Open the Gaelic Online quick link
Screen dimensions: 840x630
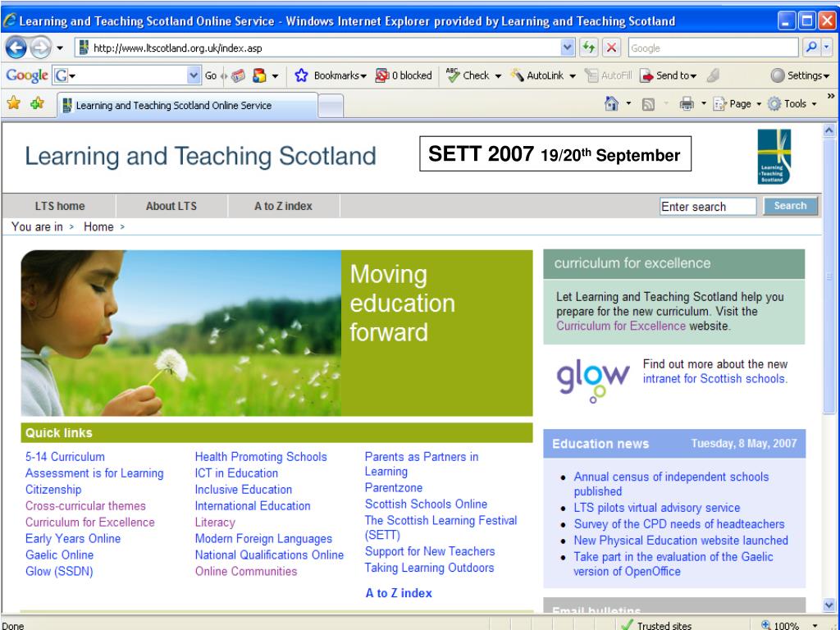click(x=59, y=555)
